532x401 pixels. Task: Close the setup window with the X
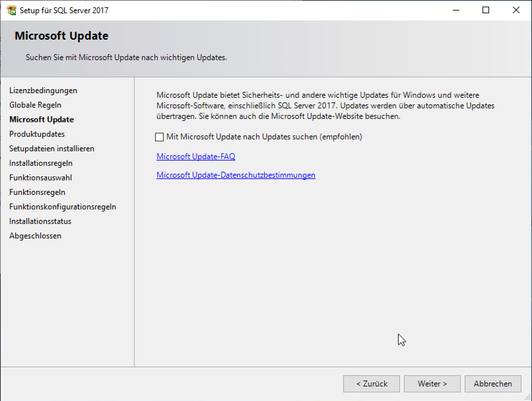coord(516,10)
